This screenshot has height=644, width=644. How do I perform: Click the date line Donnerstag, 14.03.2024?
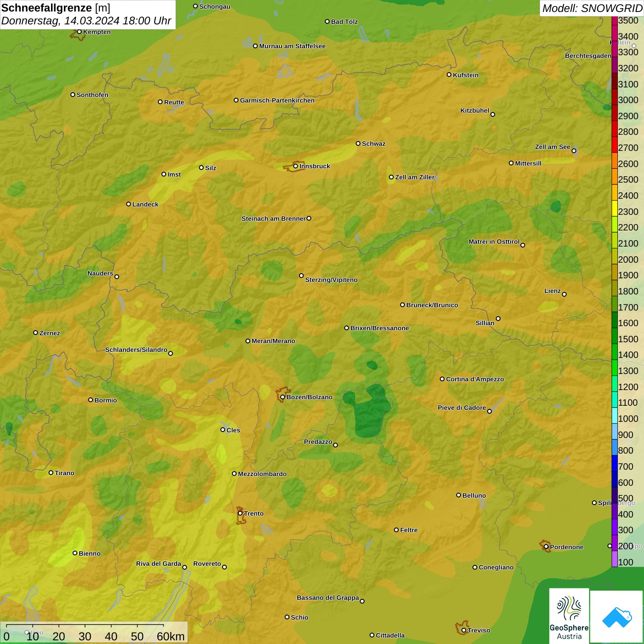coord(86,21)
